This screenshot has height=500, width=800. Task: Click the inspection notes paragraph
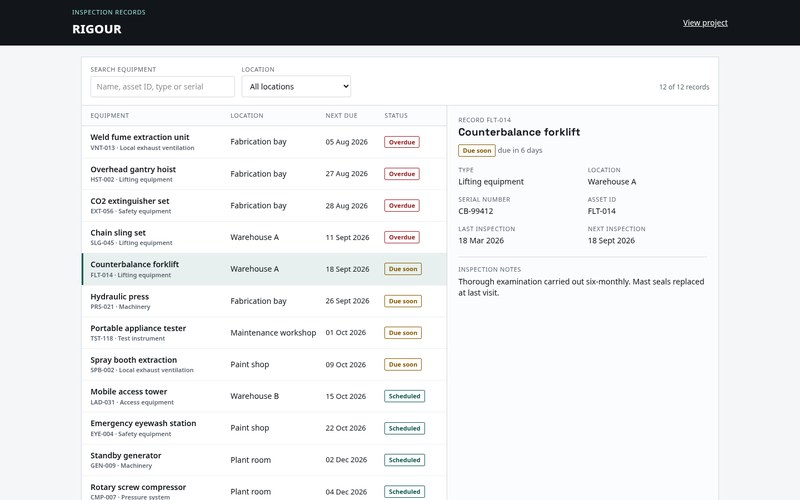(x=581, y=287)
